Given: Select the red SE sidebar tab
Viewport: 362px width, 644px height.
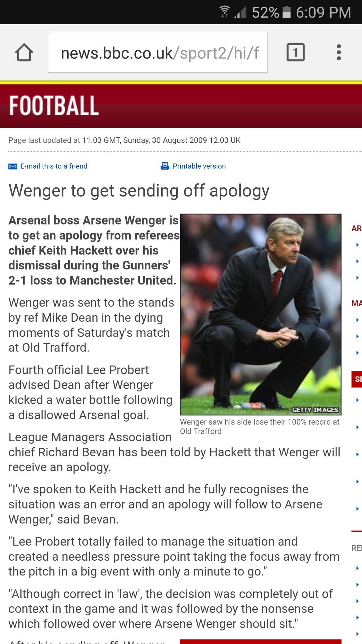Looking at the screenshot, I should coord(357,379).
